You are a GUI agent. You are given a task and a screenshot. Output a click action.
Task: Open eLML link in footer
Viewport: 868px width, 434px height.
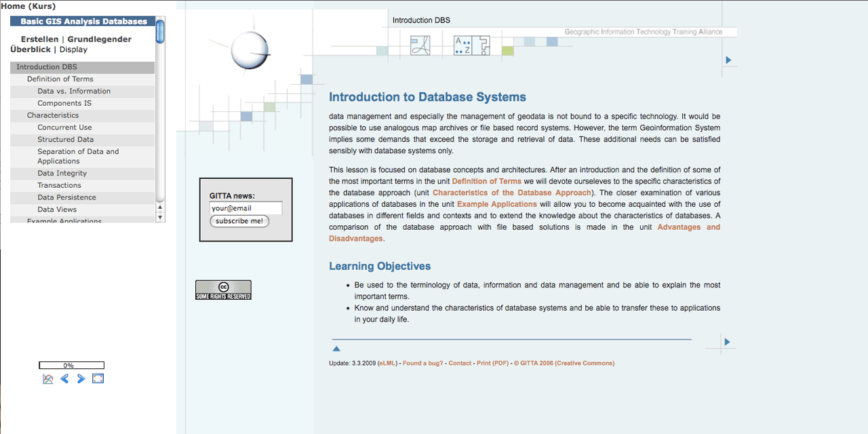click(387, 363)
